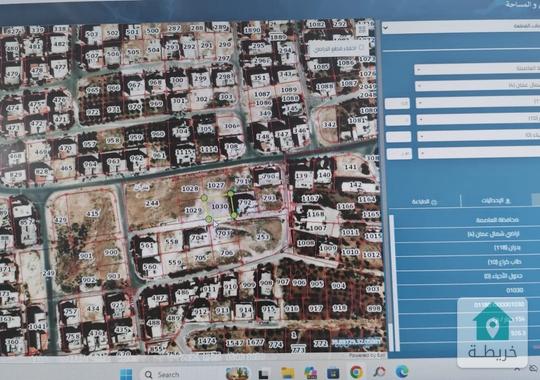Tick the checkbox in the map overlay box
This screenshot has width=540, height=380.
[x=362, y=47]
